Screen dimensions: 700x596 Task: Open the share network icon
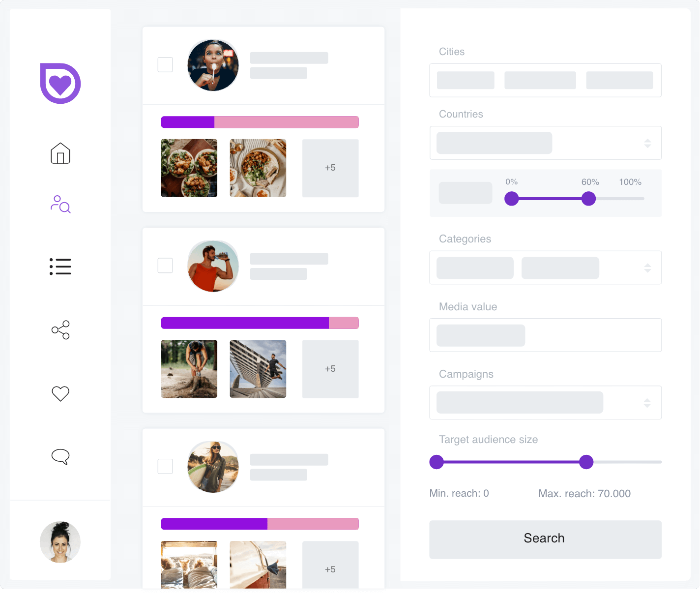point(60,330)
